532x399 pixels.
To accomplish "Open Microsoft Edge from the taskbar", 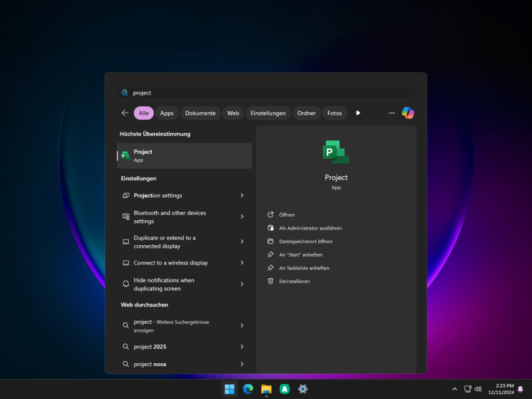I will pyautogui.click(x=248, y=389).
